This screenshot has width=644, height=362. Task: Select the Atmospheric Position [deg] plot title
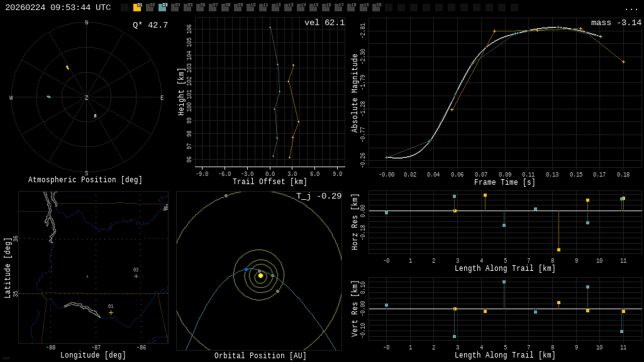[x=86, y=180]
